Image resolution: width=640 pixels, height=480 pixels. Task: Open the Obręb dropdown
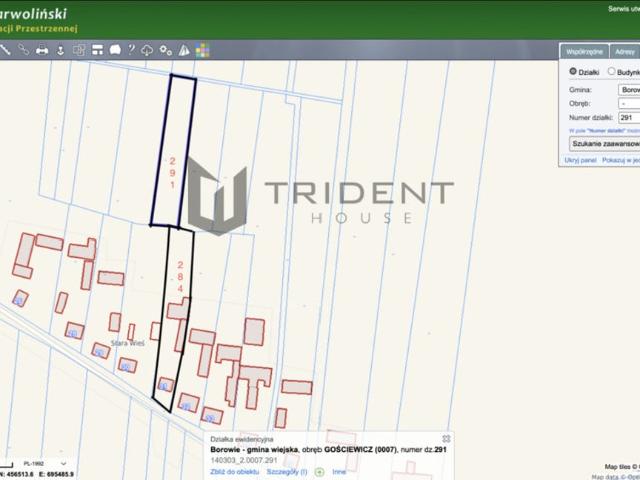coord(629,103)
